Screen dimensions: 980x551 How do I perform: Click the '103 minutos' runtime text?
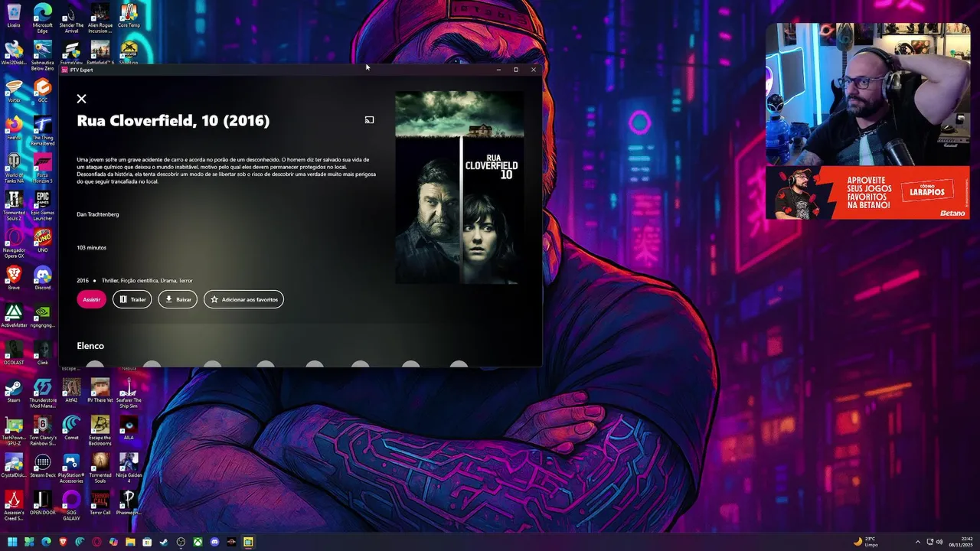[x=91, y=248]
